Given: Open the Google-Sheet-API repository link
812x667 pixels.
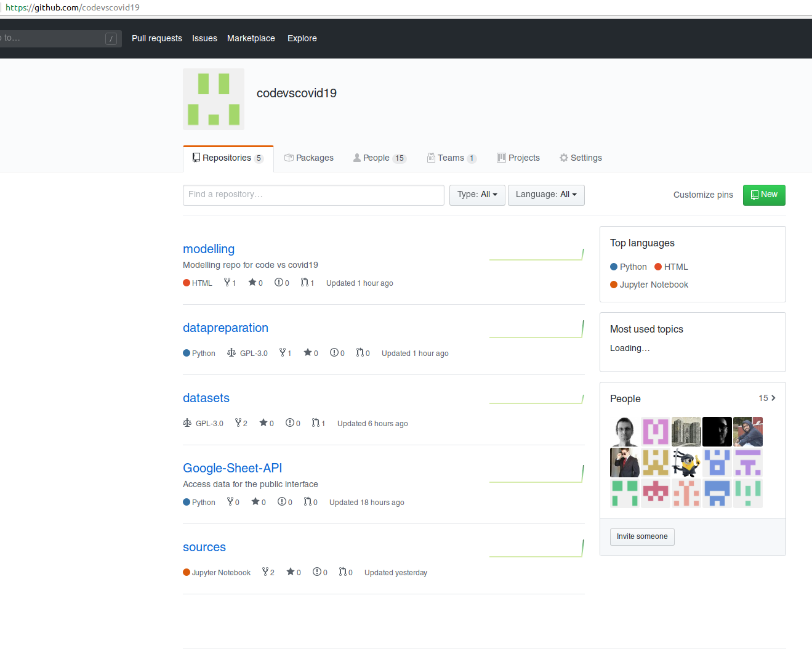Looking at the screenshot, I should click(x=233, y=468).
